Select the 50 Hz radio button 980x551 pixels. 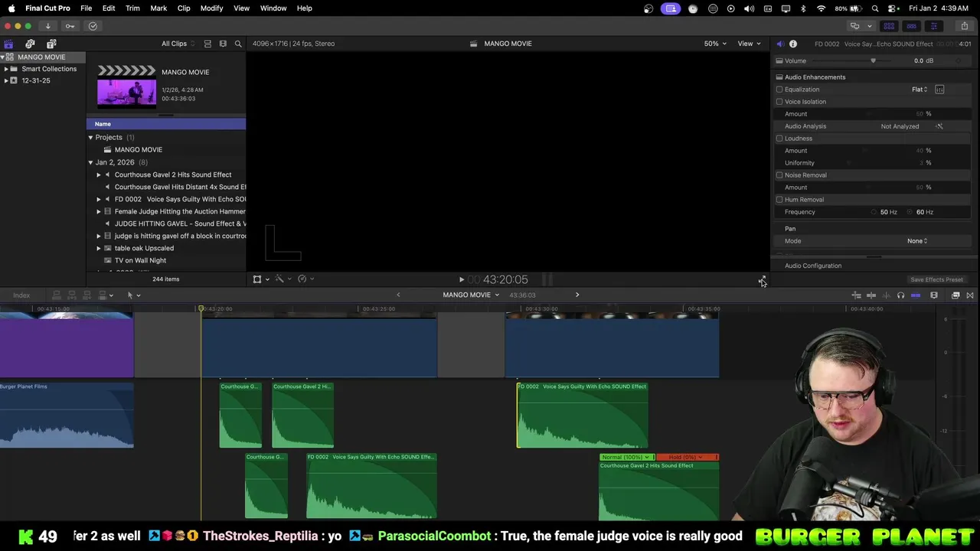874,212
